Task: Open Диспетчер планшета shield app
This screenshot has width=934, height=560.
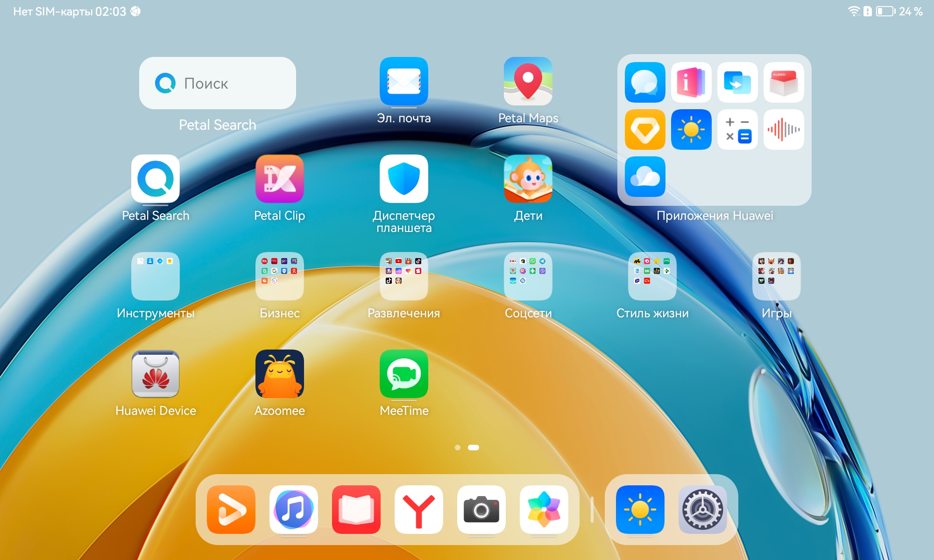Action: (x=403, y=179)
